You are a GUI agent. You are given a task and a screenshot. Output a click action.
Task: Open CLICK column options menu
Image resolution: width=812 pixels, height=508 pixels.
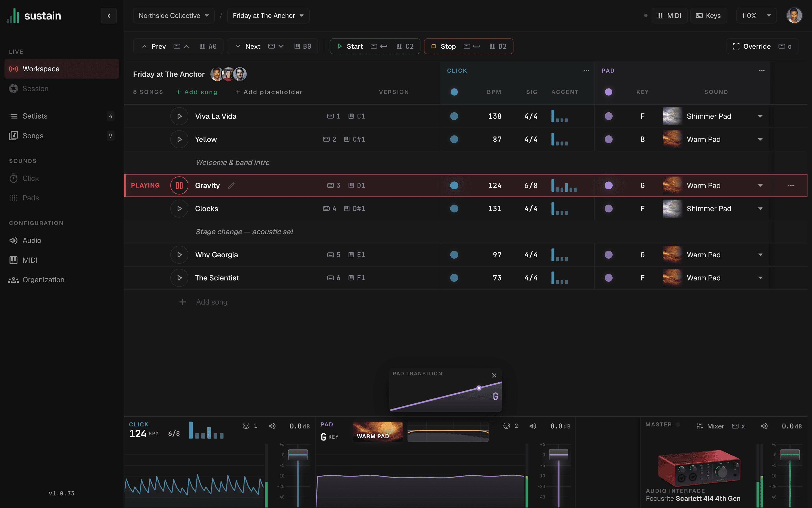point(586,71)
